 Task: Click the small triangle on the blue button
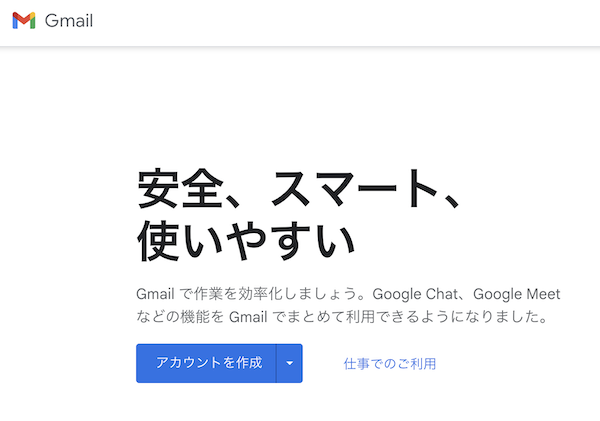pyautogui.click(x=289, y=363)
